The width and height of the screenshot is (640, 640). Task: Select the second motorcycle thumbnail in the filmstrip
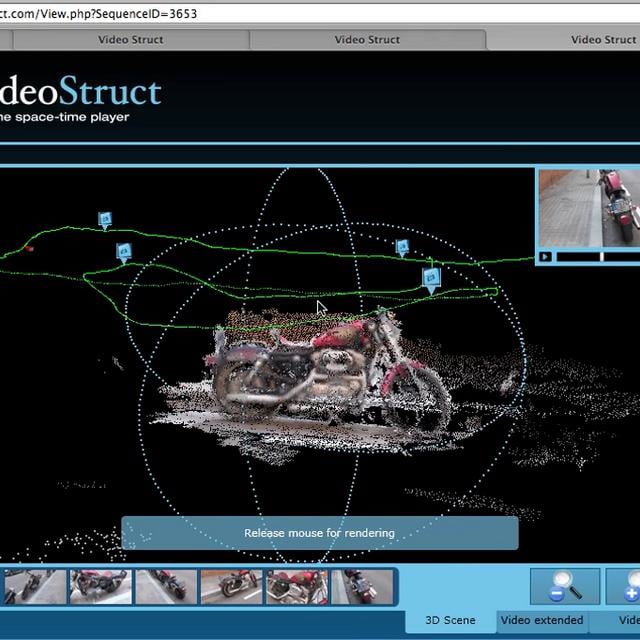(x=100, y=586)
